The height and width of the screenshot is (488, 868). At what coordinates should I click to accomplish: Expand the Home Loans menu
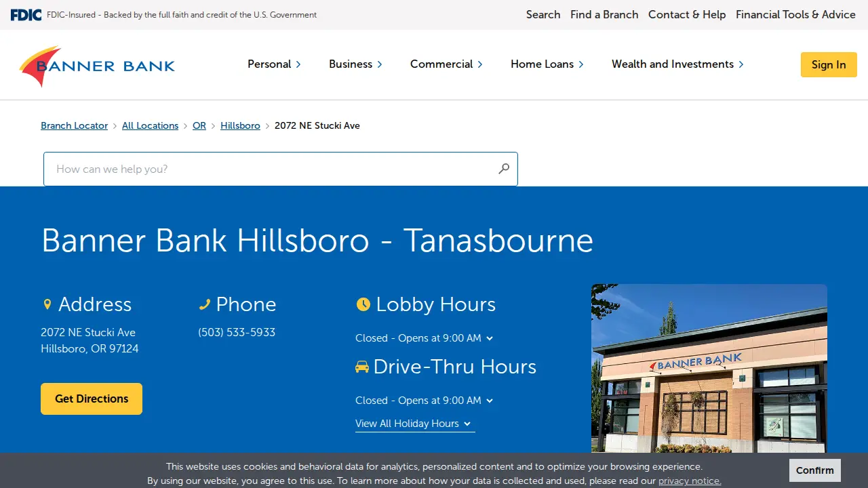pos(547,64)
